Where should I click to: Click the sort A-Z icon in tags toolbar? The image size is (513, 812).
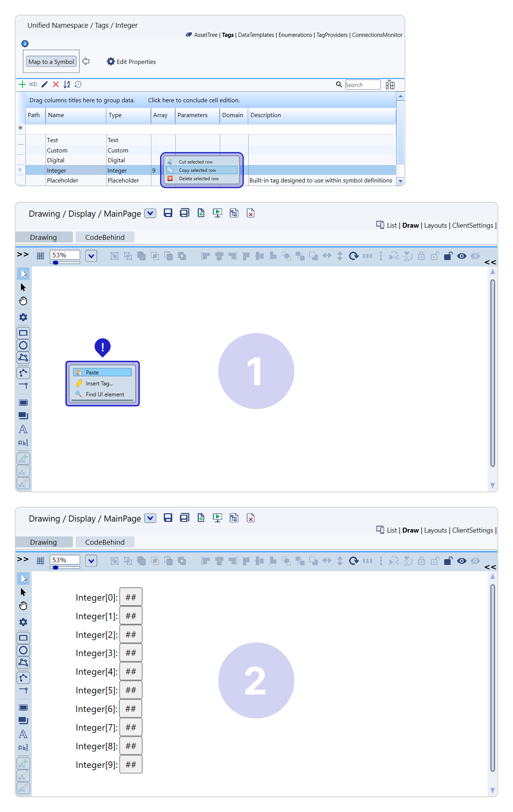[67, 84]
